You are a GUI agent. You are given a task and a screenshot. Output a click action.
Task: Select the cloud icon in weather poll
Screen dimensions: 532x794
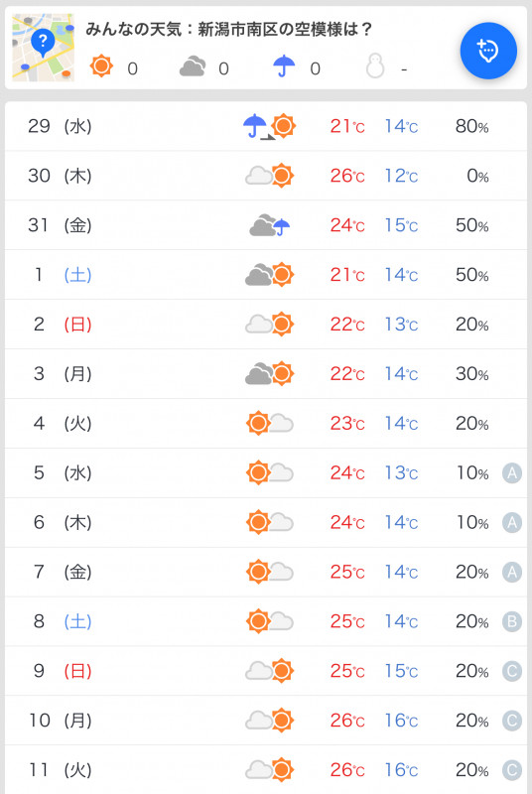(x=193, y=66)
